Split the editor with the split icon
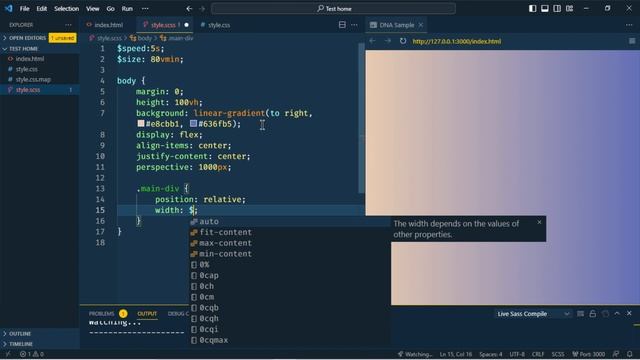This screenshot has height=360, width=640. pos(342,25)
